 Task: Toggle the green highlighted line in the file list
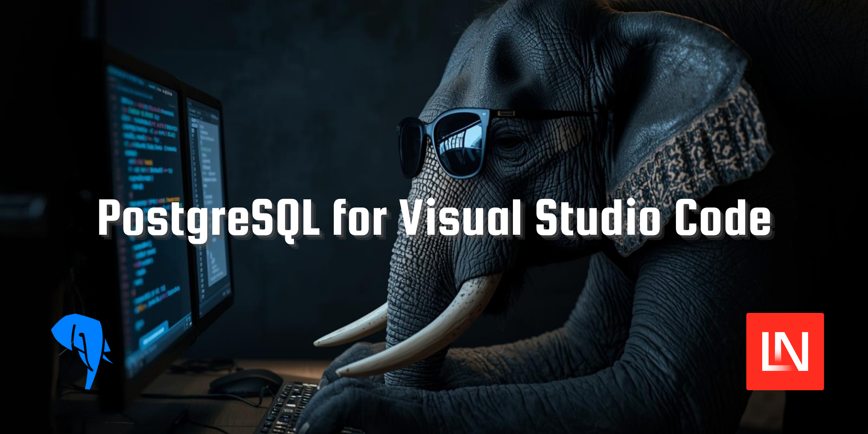206,149
